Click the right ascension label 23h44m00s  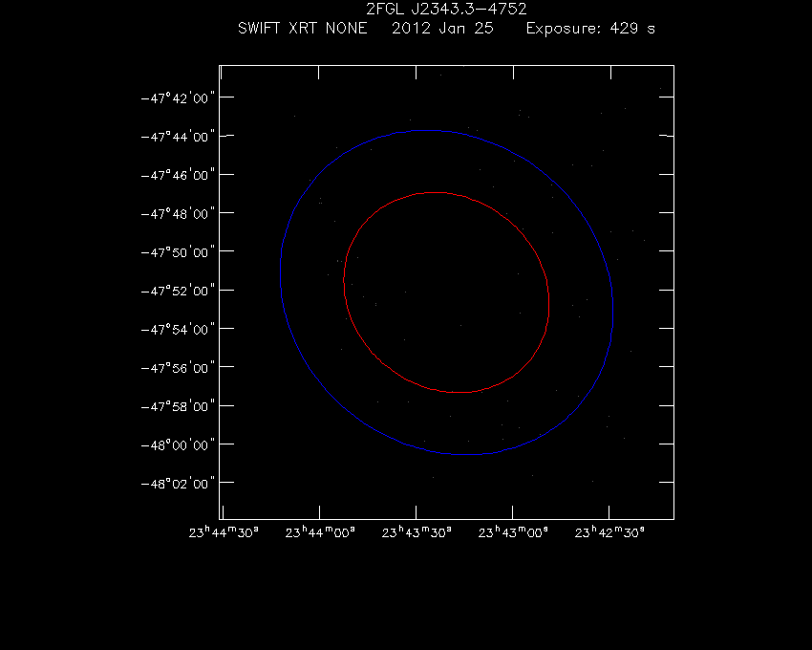320,532
